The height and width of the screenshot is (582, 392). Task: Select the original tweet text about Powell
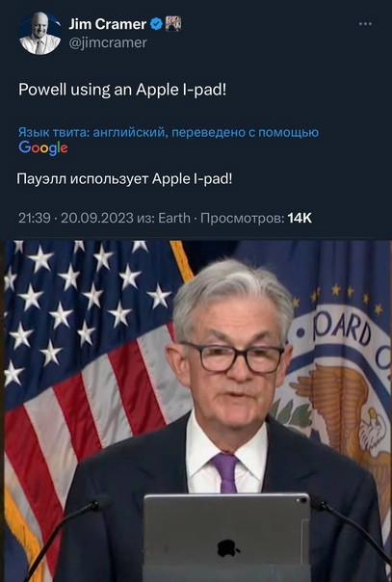[122, 90]
